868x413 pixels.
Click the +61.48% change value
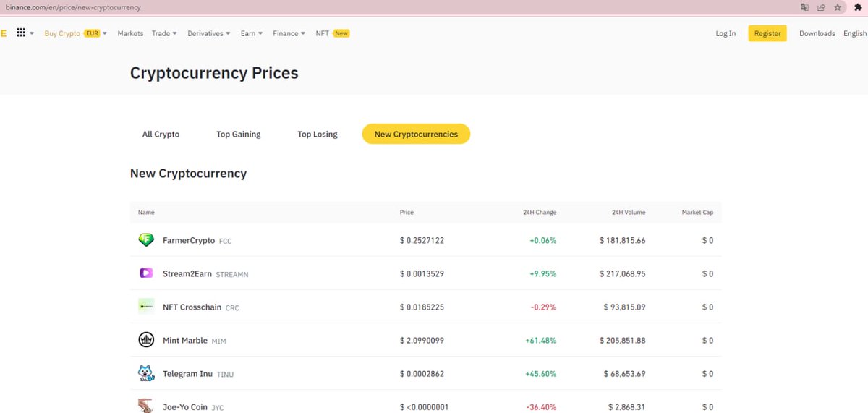pos(541,340)
